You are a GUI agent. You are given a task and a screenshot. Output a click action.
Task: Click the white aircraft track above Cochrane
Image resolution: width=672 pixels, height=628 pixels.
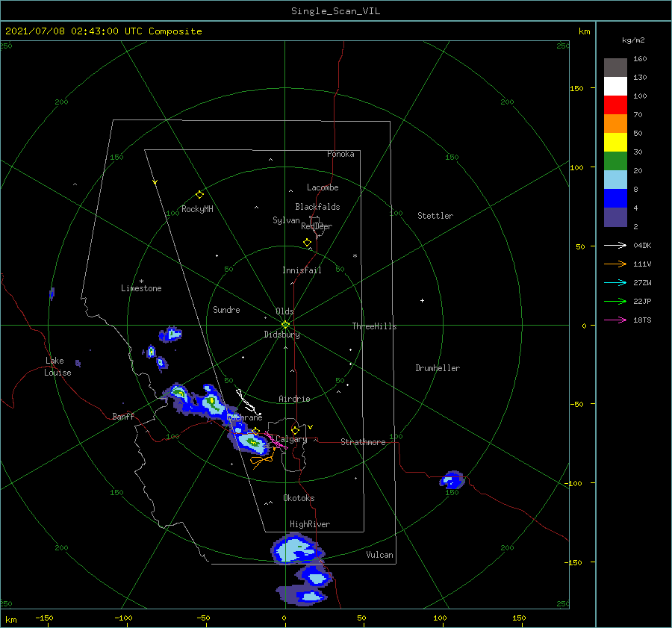click(248, 402)
